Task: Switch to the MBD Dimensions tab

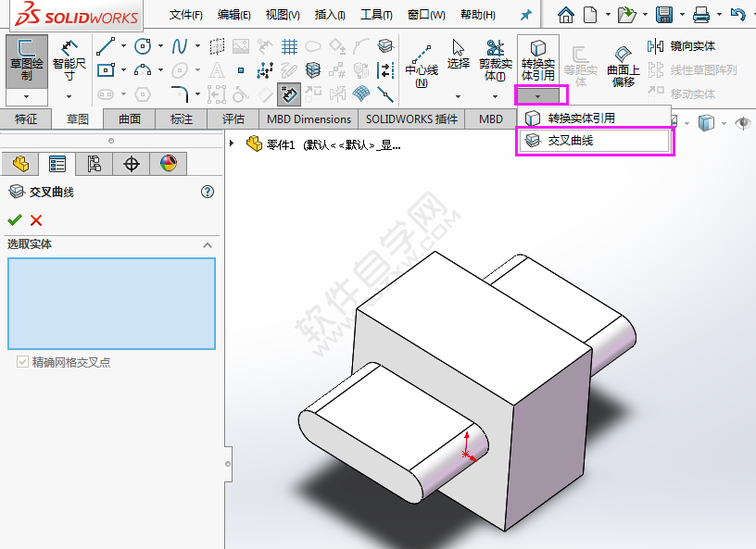Action: click(x=308, y=119)
